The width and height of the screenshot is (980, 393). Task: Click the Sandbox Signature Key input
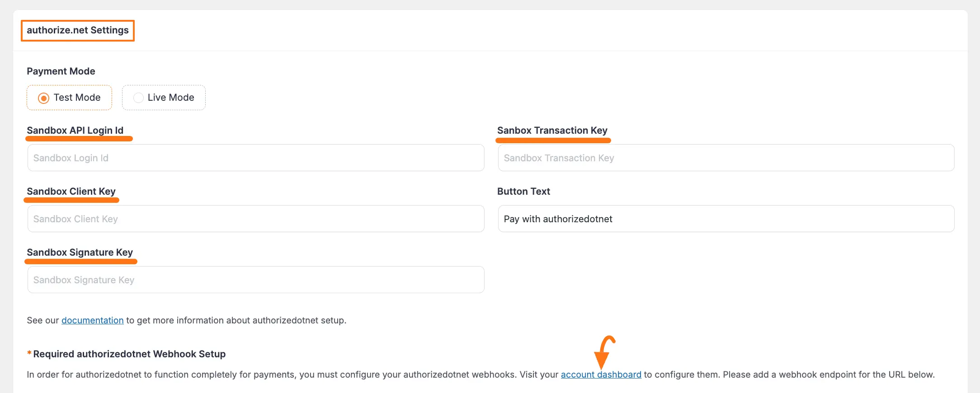pyautogui.click(x=256, y=280)
